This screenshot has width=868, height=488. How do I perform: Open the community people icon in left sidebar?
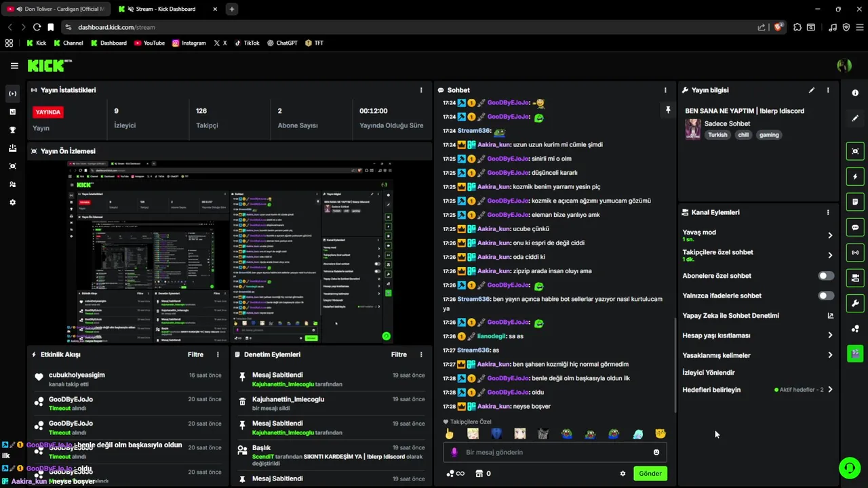point(12,184)
